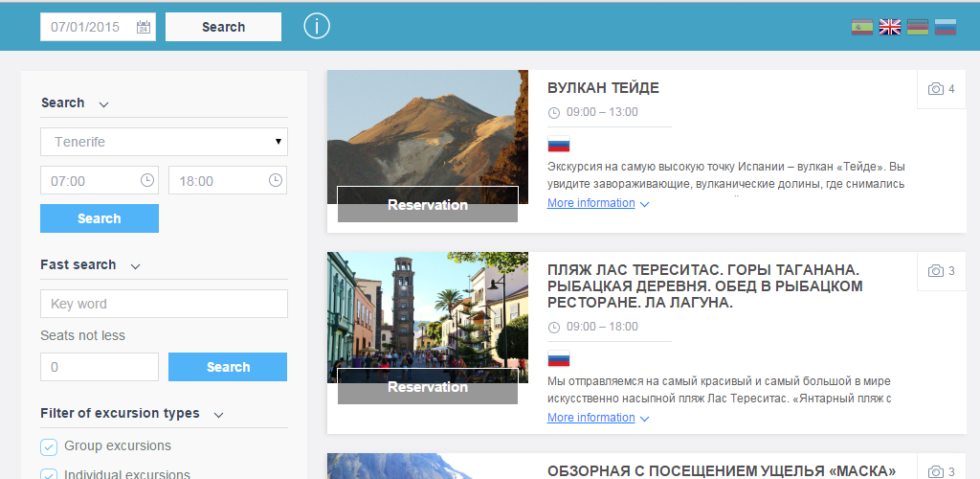The width and height of the screenshot is (980, 479).
Task: Open the Tenerife location dropdown
Action: [164, 142]
